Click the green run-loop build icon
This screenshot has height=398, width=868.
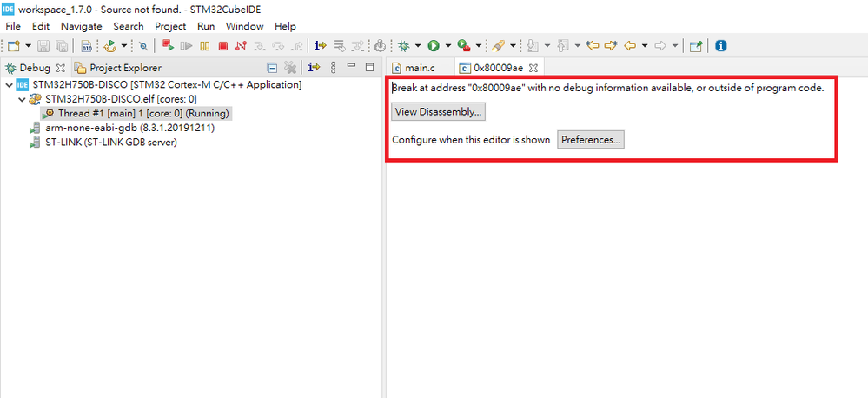click(x=110, y=46)
